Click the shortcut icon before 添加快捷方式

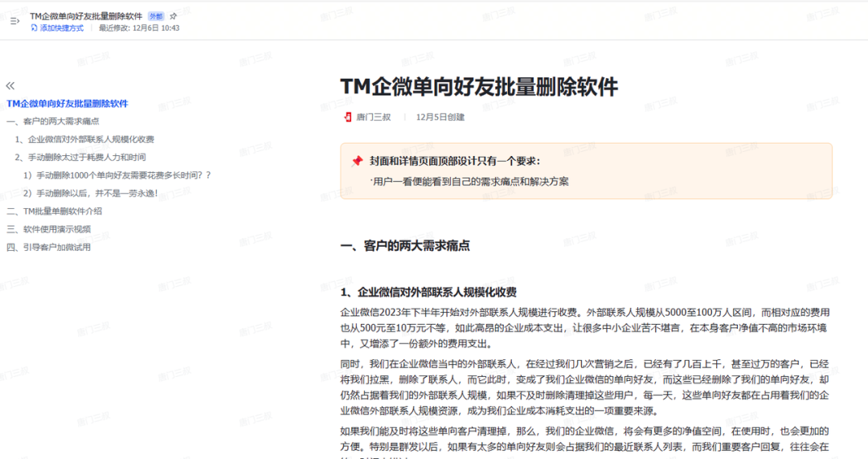pyautogui.click(x=35, y=28)
